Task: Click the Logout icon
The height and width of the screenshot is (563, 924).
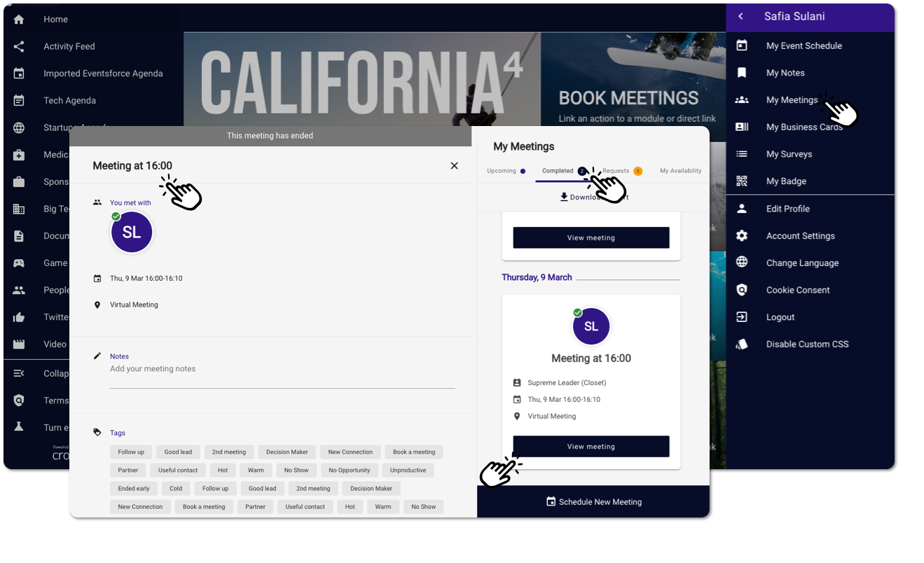Action: pos(742,317)
